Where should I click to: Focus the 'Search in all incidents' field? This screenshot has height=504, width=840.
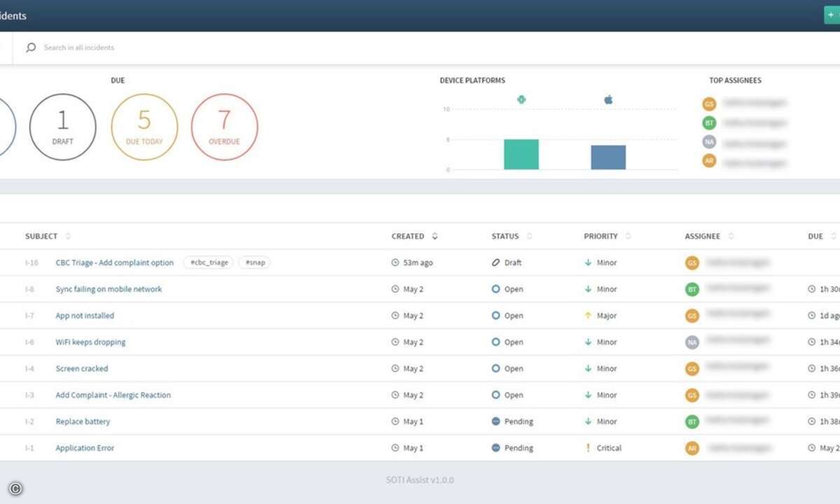(x=79, y=48)
